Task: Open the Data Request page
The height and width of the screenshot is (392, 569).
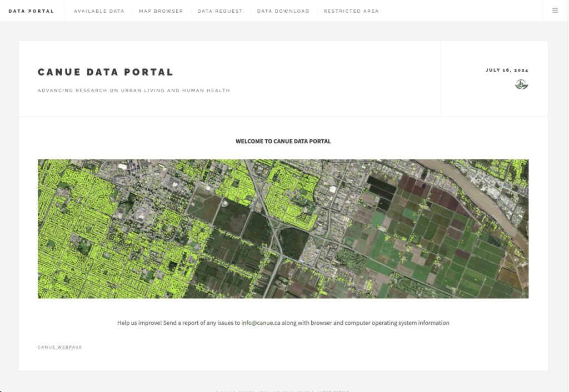Action: tap(220, 11)
